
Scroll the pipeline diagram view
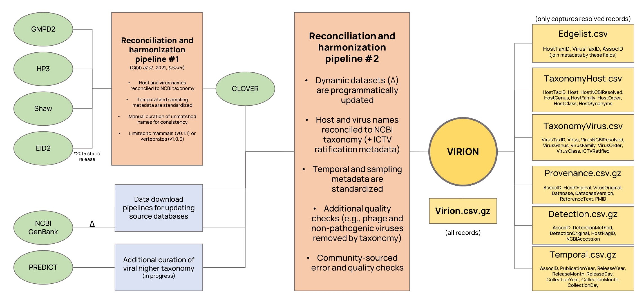pos(322,150)
